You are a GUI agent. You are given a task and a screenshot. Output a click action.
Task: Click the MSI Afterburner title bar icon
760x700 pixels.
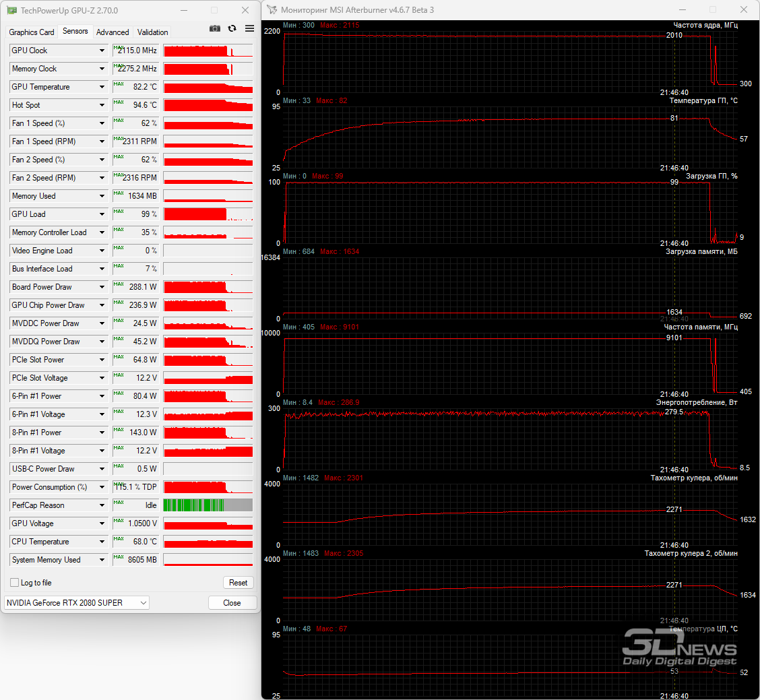pos(272,9)
